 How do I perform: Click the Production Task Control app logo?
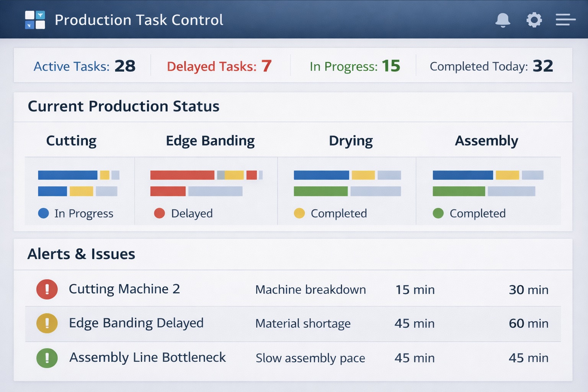(35, 20)
